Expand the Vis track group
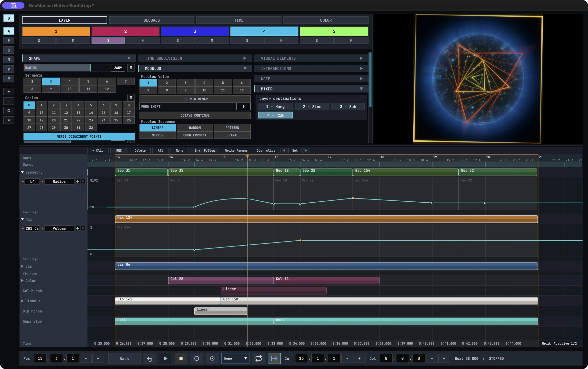The width and height of the screenshot is (588, 369). (23, 266)
